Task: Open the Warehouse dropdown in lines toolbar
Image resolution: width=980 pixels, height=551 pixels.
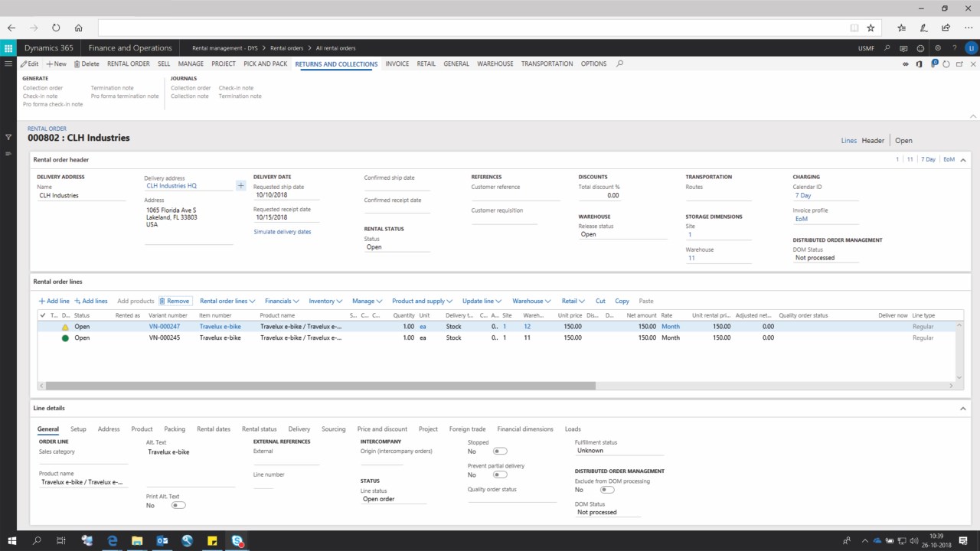Action: 531,301
